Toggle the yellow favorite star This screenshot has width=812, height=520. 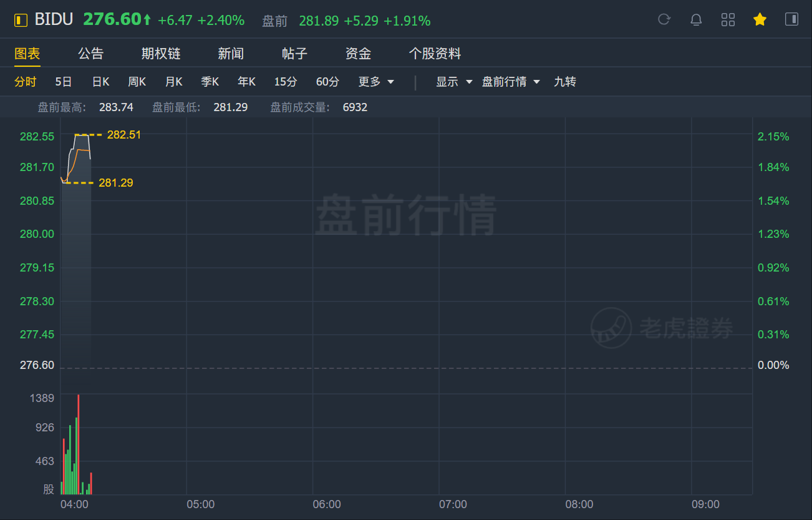coord(760,19)
